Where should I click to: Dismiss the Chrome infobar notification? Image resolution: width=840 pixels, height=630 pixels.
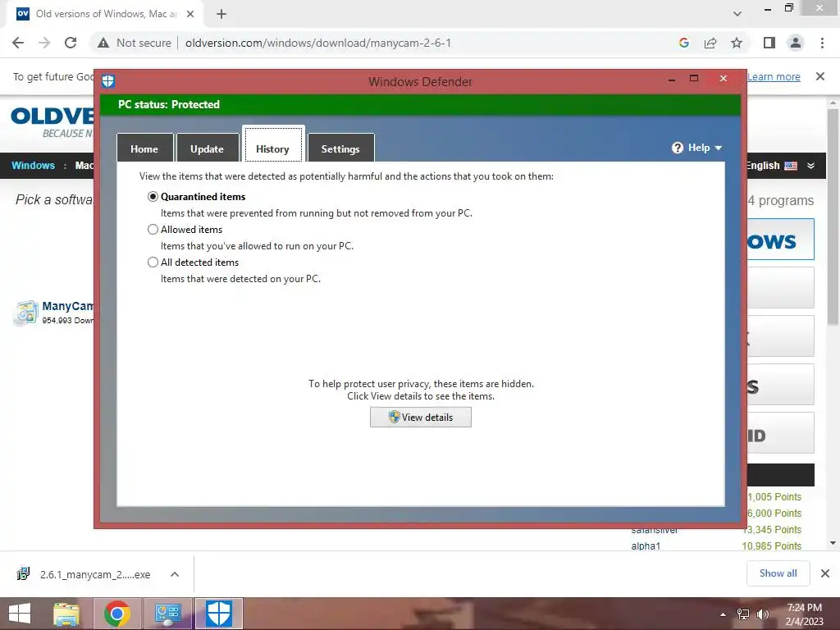click(x=820, y=76)
